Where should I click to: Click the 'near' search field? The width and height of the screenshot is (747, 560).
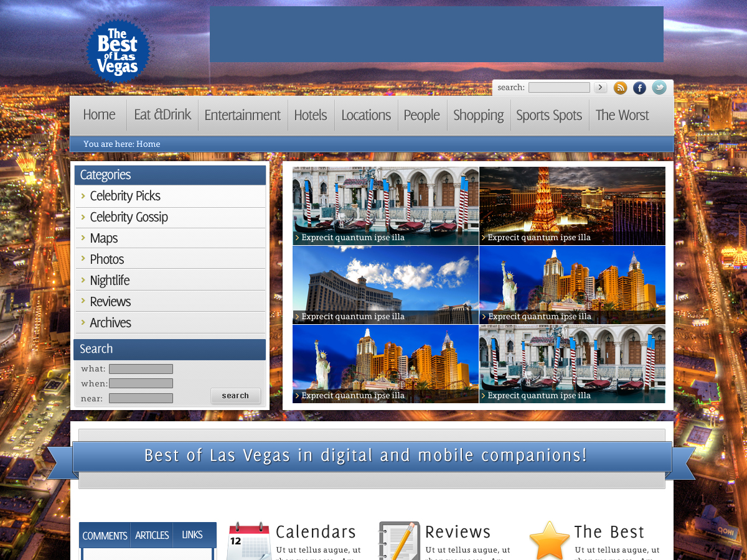(141, 398)
